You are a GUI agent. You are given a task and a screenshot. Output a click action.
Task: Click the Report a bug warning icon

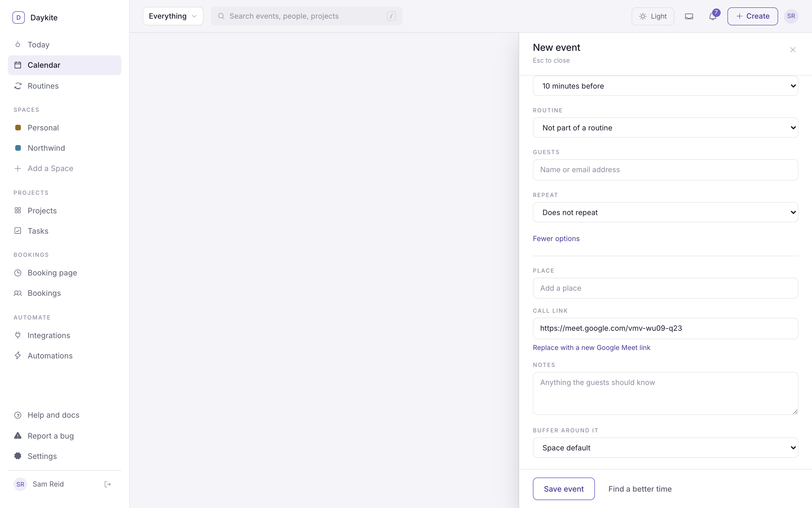tap(18, 436)
